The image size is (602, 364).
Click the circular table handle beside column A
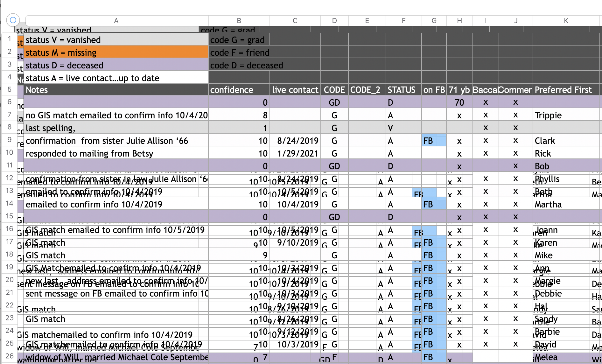(x=13, y=20)
